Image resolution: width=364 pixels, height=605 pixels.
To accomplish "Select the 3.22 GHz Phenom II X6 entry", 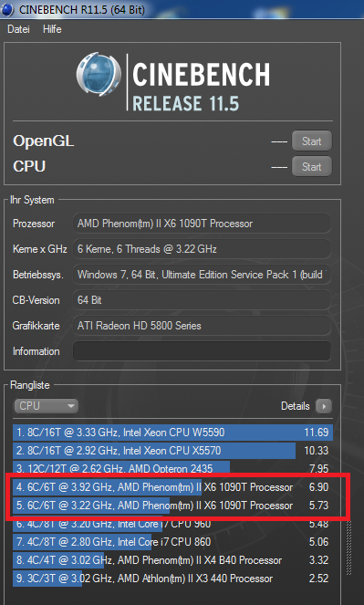I will pyautogui.click(x=172, y=506).
